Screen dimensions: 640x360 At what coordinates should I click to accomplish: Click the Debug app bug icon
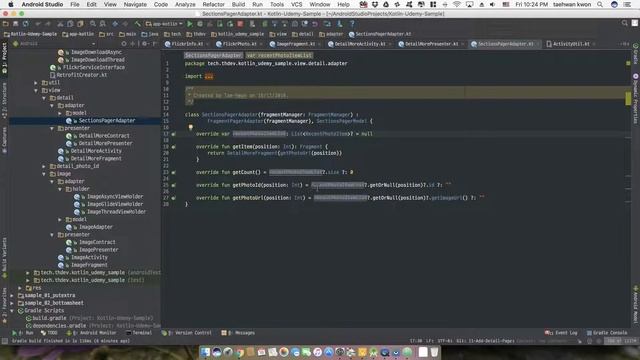coord(200,24)
